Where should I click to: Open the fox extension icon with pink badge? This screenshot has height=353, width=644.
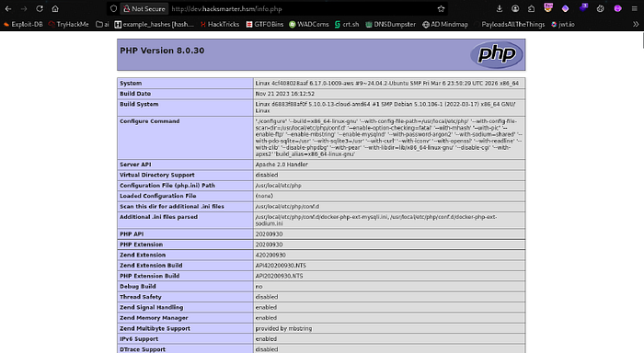pyautogui.click(x=548, y=7)
